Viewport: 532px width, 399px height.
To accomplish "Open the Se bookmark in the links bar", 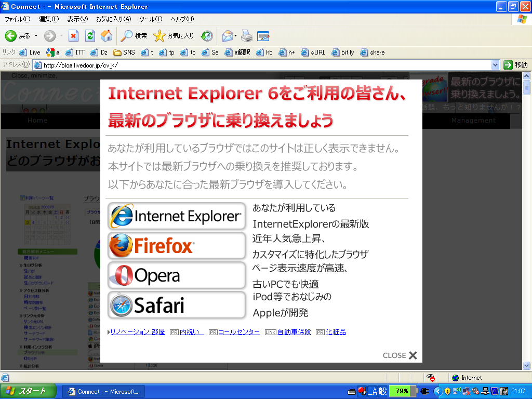I will coord(210,52).
